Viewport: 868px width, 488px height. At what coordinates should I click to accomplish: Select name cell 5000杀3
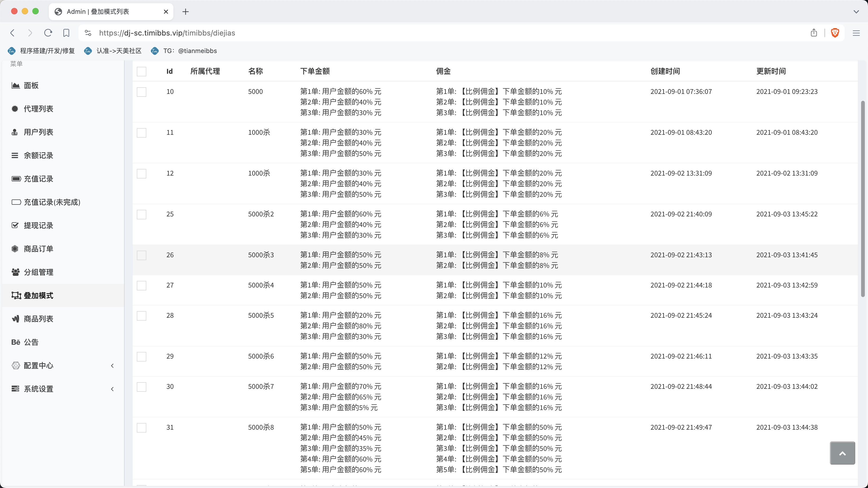coord(261,255)
